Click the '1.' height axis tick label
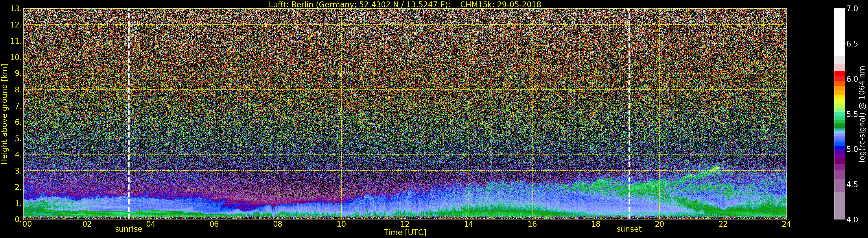868x238 pixels. (x=18, y=203)
